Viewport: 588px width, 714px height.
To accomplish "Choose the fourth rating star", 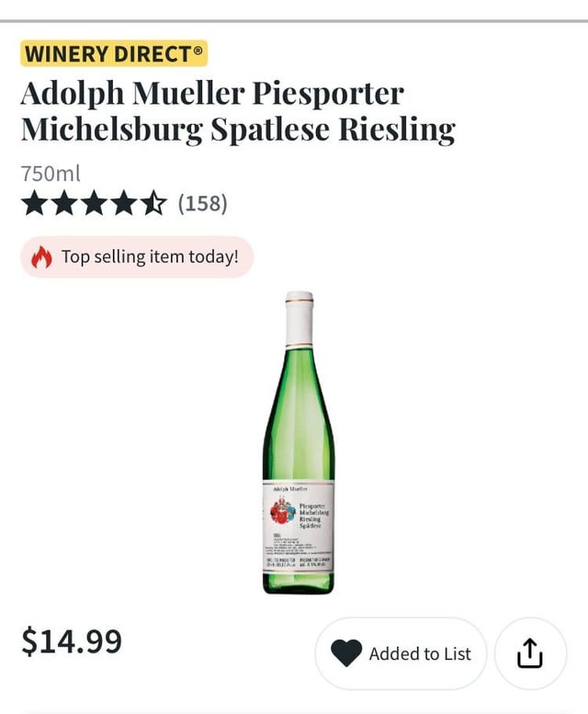I will coord(123,202).
